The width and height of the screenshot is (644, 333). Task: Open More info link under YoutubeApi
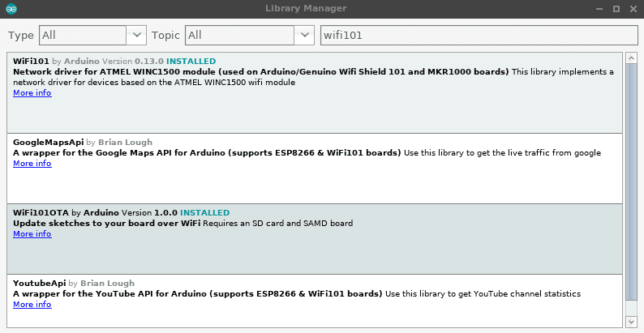point(32,305)
